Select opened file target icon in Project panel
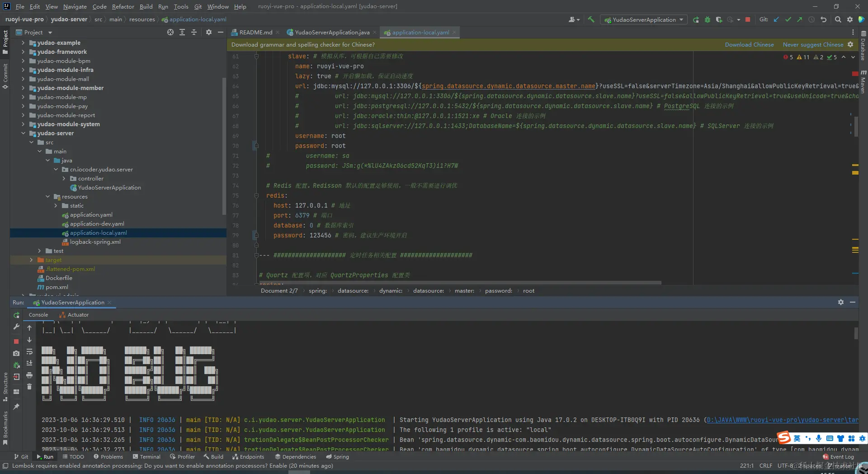This screenshot has height=474, width=868. pyautogui.click(x=170, y=32)
